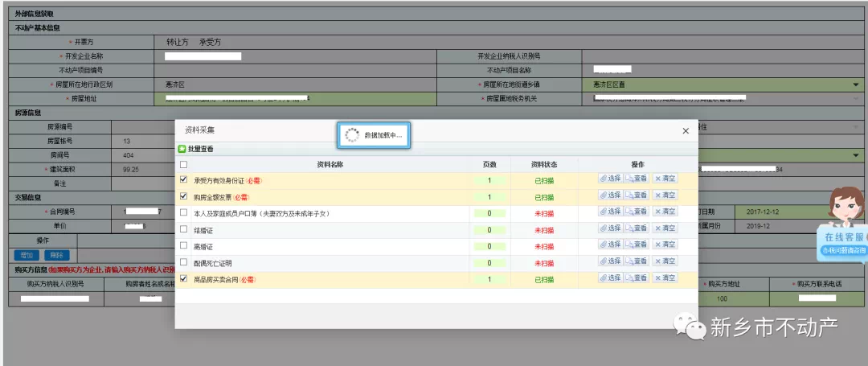Click 清空 for 商品房买卖合同 row
The image size is (868, 366).
point(664,278)
